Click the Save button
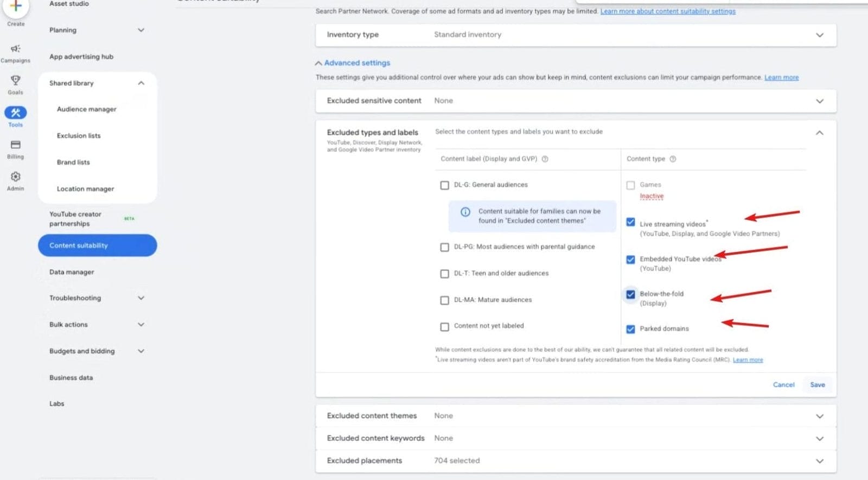The width and height of the screenshot is (868, 480). [x=818, y=385]
